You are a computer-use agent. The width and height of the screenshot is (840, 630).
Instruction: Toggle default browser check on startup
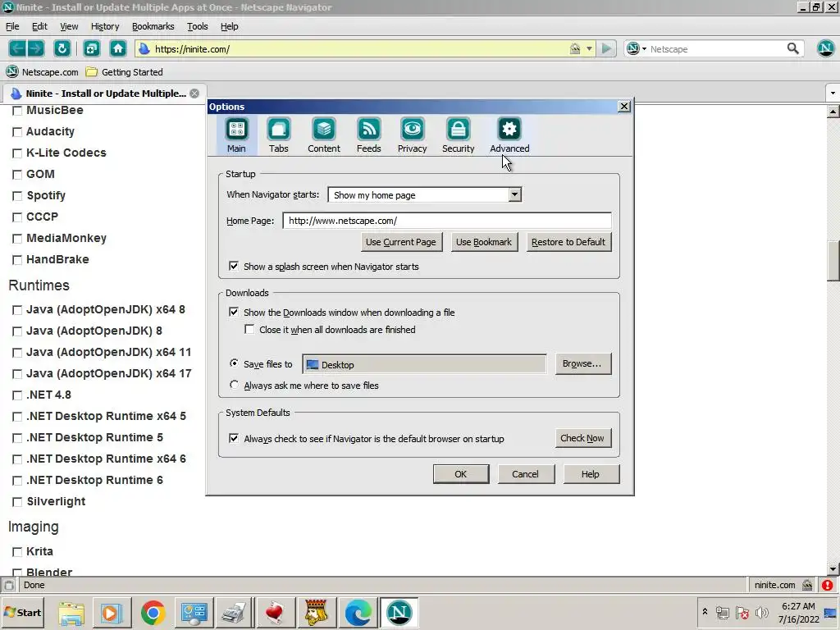234,438
